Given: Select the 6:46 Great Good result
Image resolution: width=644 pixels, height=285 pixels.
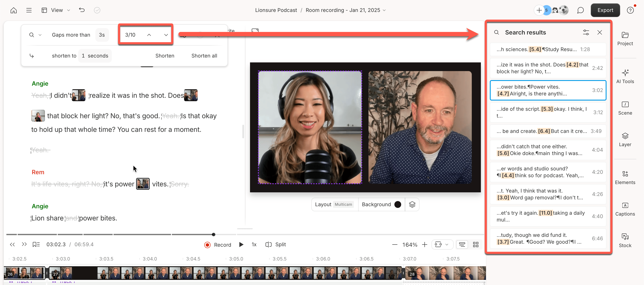Looking at the screenshot, I should click(x=548, y=239).
